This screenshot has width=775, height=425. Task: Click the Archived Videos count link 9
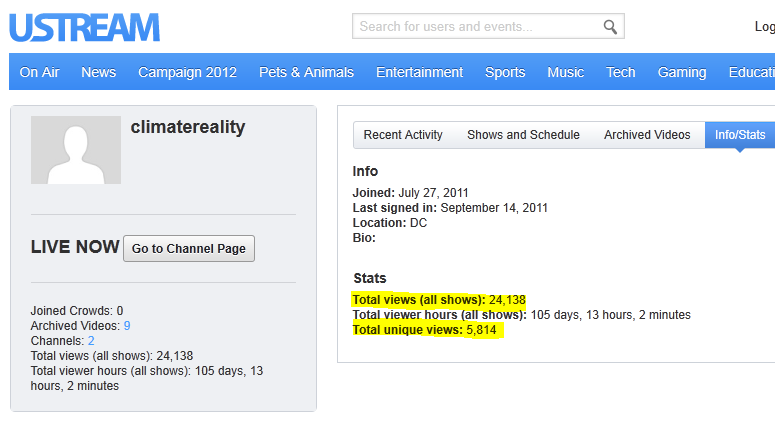[x=127, y=326]
